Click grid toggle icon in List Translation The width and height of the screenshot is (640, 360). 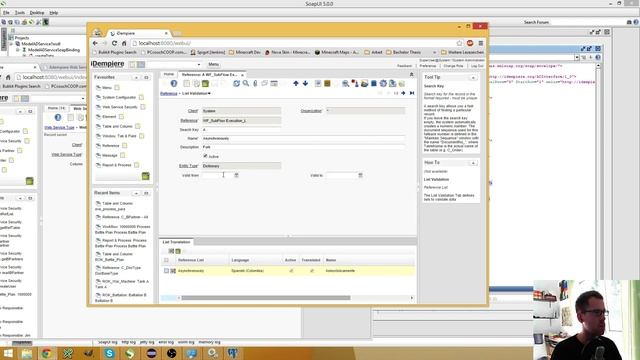(171, 251)
